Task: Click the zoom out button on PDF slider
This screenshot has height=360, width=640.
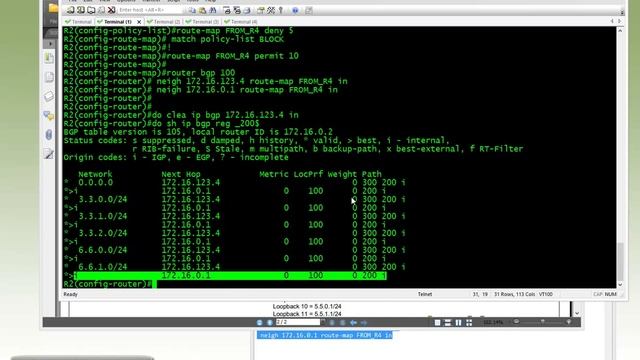Action: coord(516,322)
